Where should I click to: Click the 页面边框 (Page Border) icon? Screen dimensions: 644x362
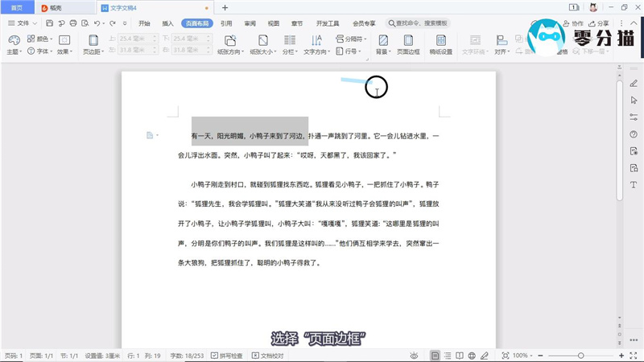click(x=408, y=43)
